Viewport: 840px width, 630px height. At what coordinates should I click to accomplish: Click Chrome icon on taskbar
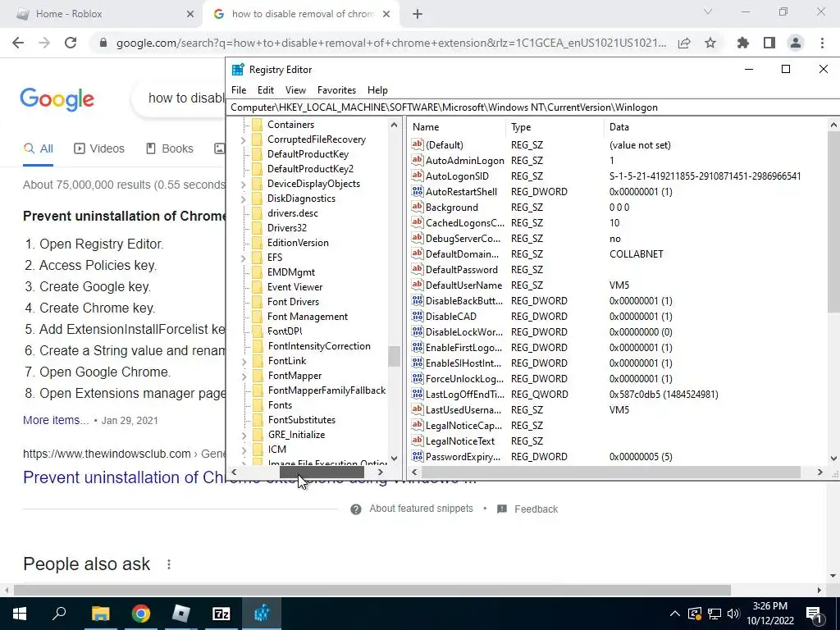pyautogui.click(x=141, y=614)
